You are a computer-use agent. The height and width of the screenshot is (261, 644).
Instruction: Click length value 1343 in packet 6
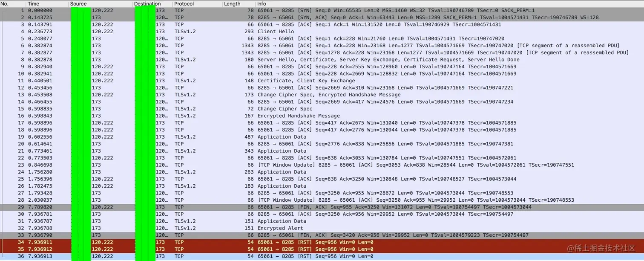[x=247, y=45]
